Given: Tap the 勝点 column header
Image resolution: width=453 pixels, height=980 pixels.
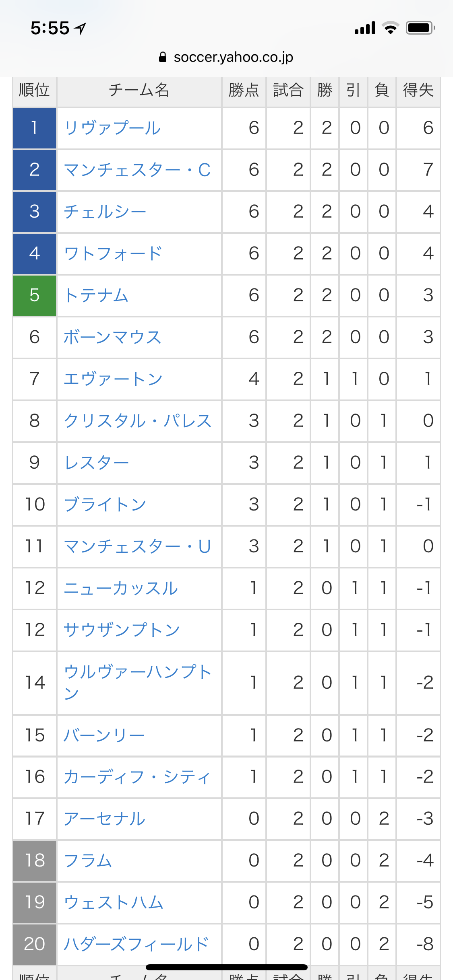Looking at the screenshot, I should [x=244, y=90].
